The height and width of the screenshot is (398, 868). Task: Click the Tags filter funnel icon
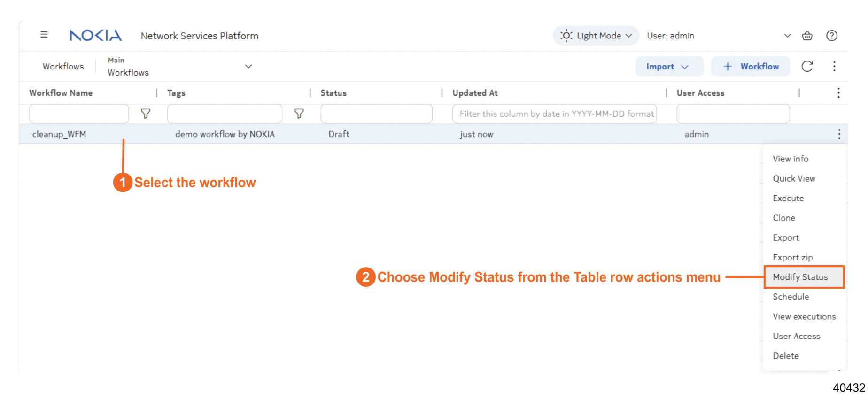point(299,114)
